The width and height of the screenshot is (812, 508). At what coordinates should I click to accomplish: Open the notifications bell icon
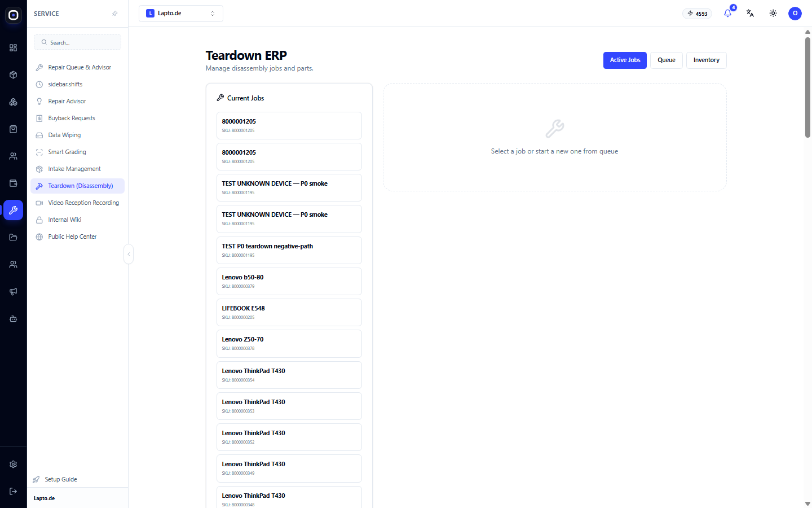tap(727, 14)
